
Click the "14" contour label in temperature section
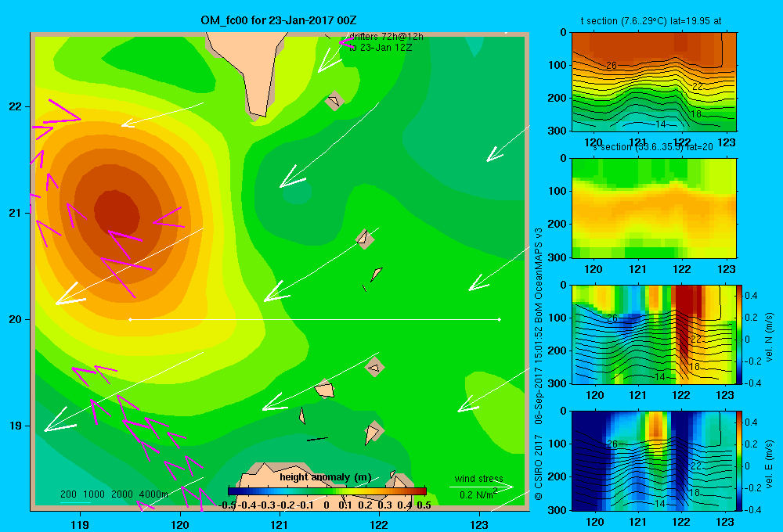point(660,124)
